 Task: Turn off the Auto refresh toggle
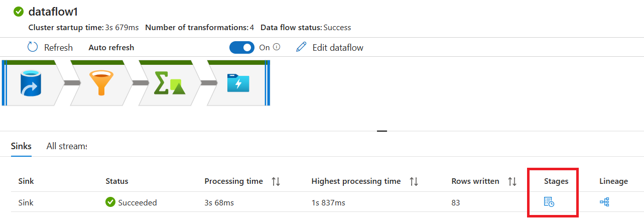(x=242, y=47)
